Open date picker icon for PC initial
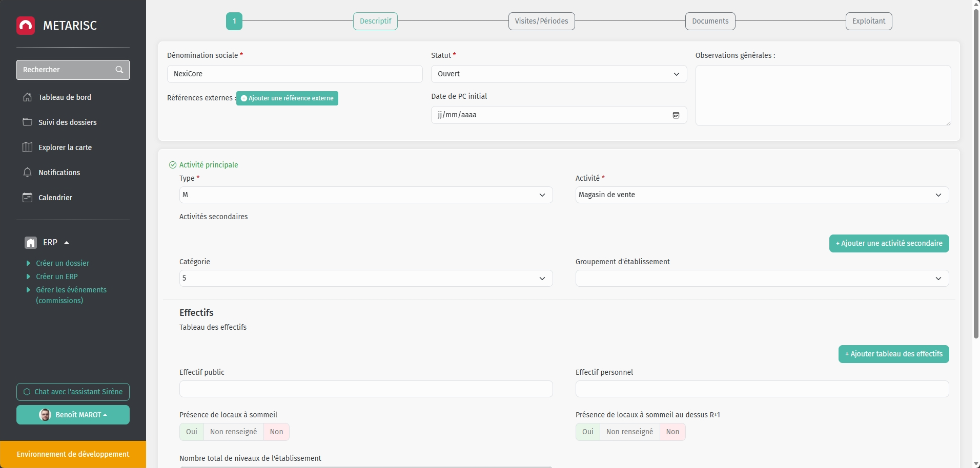The width and height of the screenshot is (980, 468). tap(676, 115)
